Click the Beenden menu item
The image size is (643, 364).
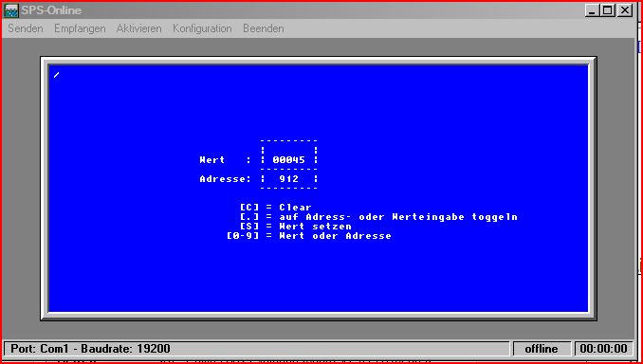(264, 28)
